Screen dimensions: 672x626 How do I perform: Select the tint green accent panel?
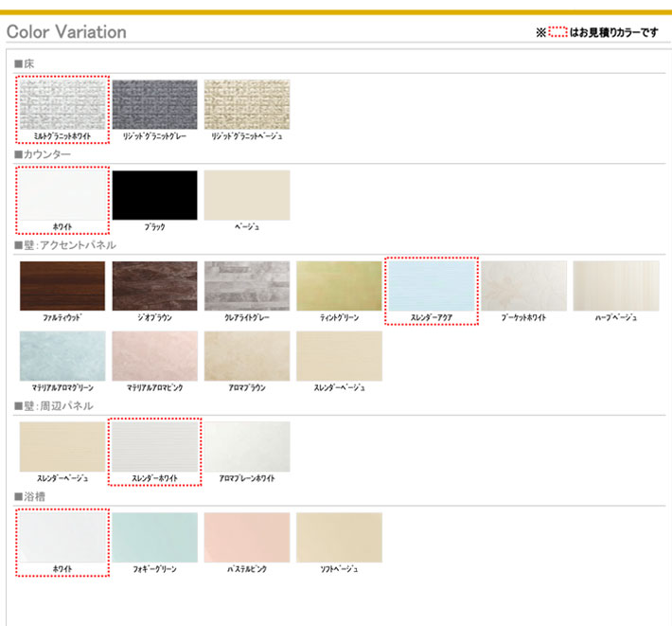(339, 286)
